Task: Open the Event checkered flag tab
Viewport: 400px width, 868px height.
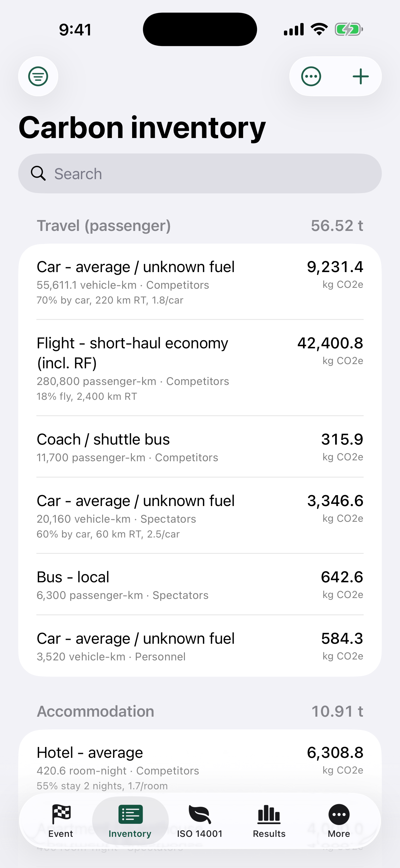Action: tap(61, 821)
